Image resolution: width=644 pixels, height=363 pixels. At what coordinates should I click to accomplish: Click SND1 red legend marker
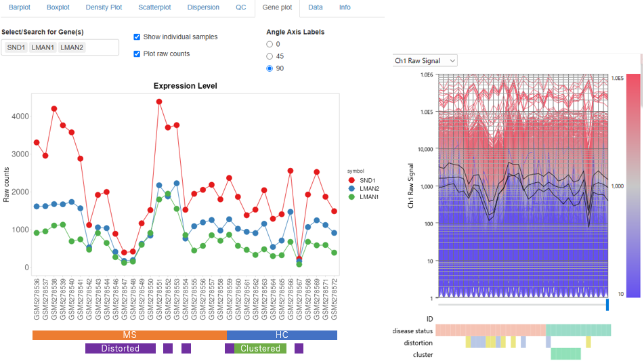point(351,180)
